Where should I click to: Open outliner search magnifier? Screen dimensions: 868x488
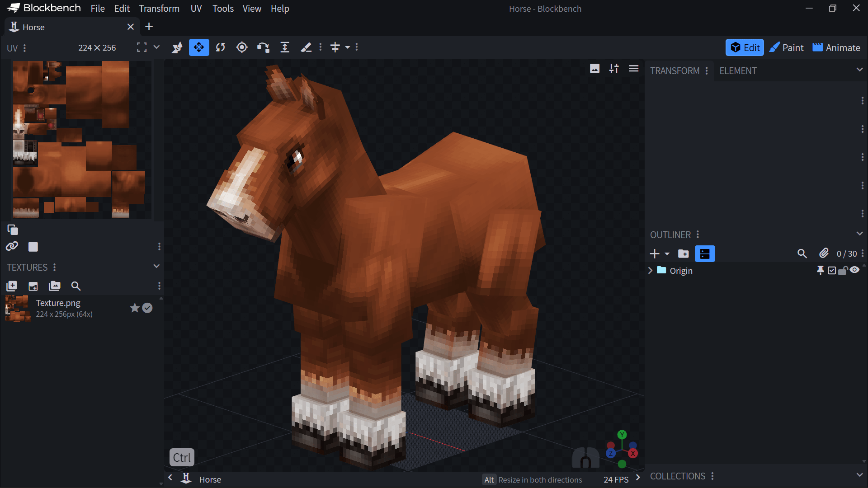tap(802, 254)
